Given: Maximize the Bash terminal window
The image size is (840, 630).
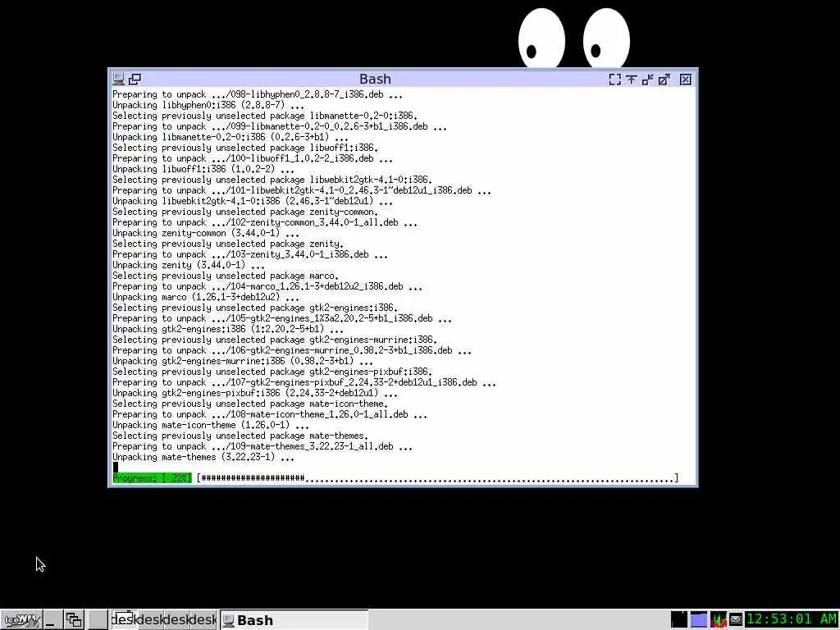Looking at the screenshot, I should (664, 80).
